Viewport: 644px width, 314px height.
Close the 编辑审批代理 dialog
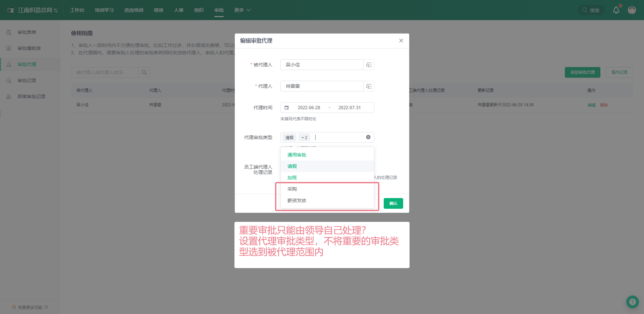(401, 41)
